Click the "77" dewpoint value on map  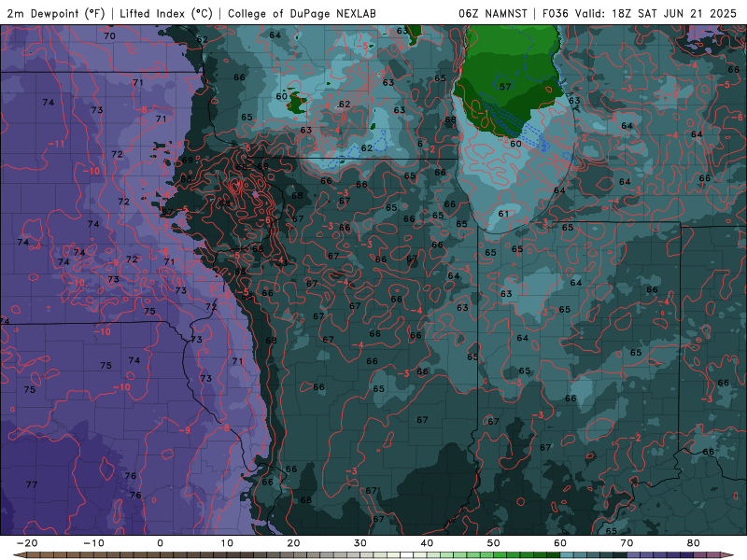[x=32, y=484]
